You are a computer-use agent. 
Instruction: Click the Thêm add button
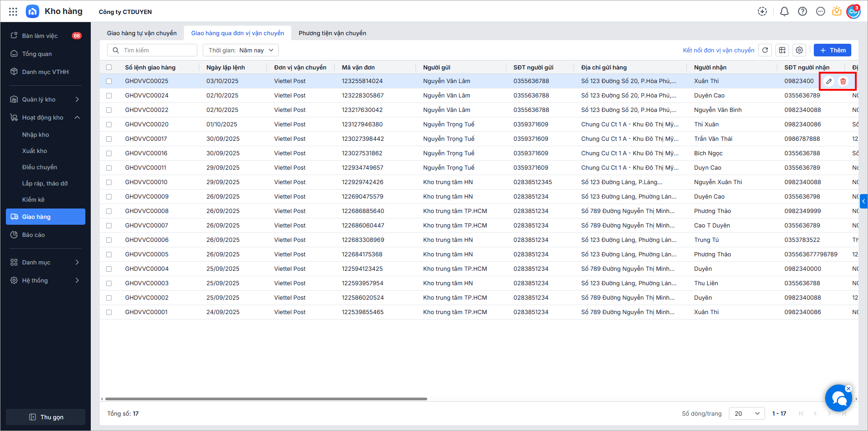832,50
